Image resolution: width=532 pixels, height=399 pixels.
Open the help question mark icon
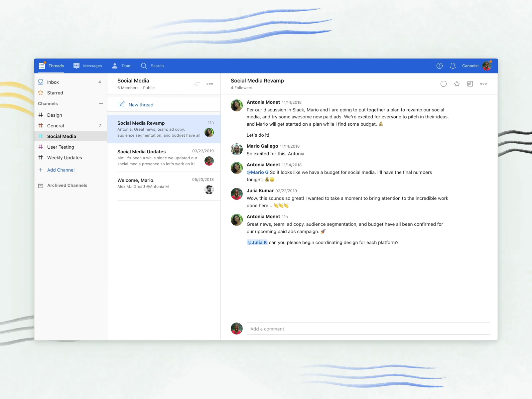[439, 66]
